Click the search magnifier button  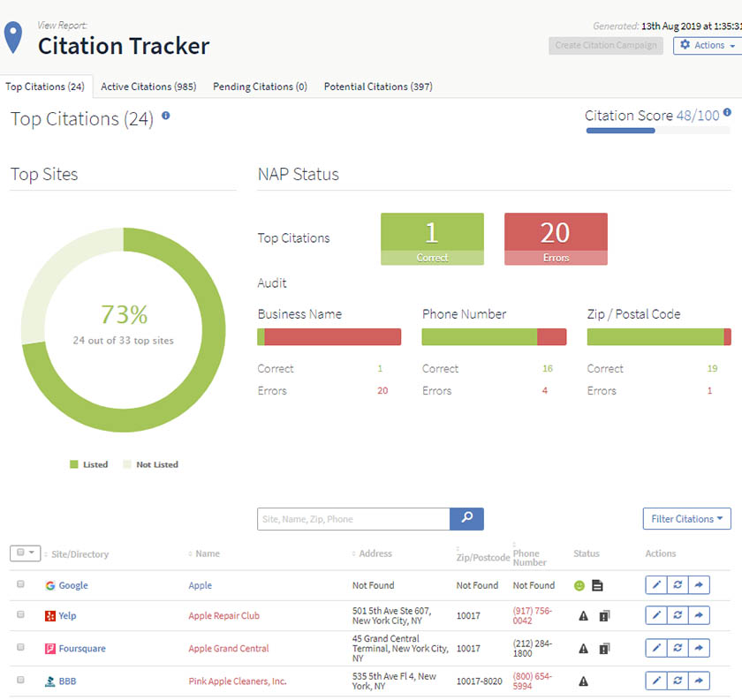click(x=466, y=519)
